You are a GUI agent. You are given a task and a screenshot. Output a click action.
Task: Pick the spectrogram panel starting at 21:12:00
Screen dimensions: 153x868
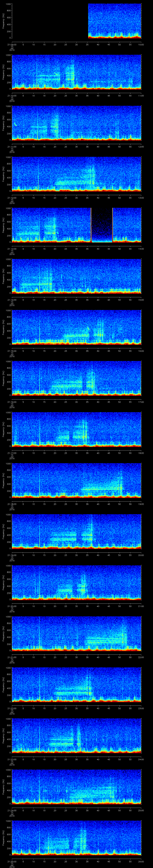coord(77,174)
